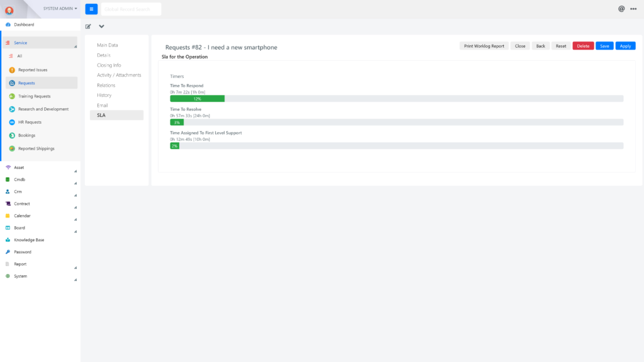Expand the chevron-down toolbar arrow

tap(101, 26)
